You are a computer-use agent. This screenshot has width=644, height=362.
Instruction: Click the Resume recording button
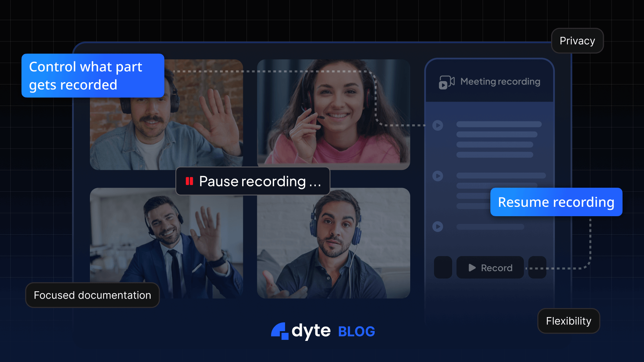pos(556,202)
